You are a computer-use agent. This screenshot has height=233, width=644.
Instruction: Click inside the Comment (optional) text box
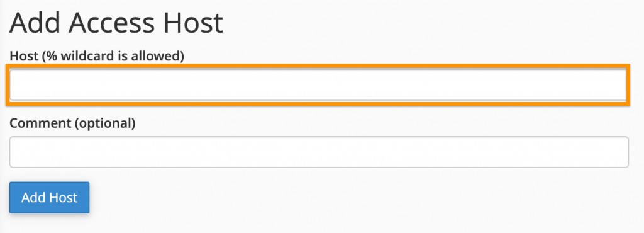click(319, 152)
